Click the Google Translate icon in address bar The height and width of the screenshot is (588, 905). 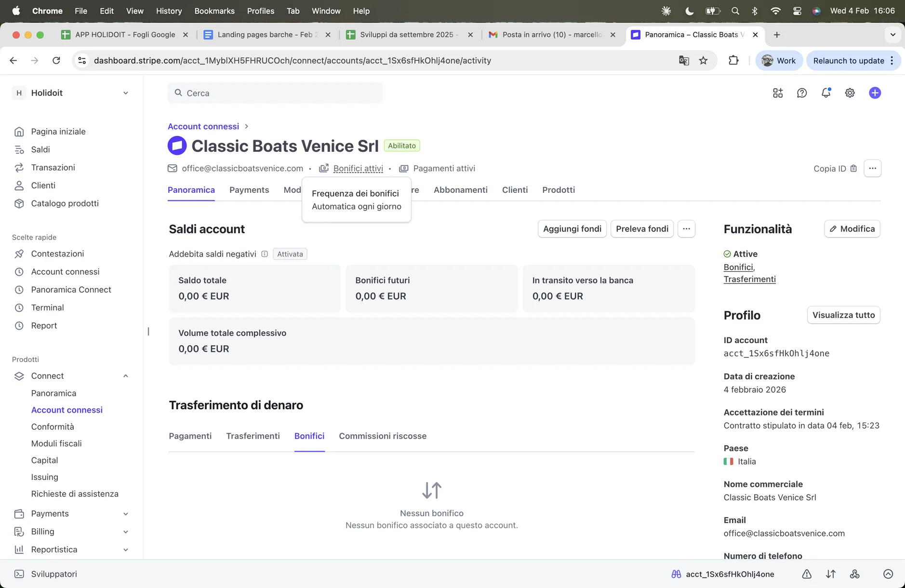(683, 61)
